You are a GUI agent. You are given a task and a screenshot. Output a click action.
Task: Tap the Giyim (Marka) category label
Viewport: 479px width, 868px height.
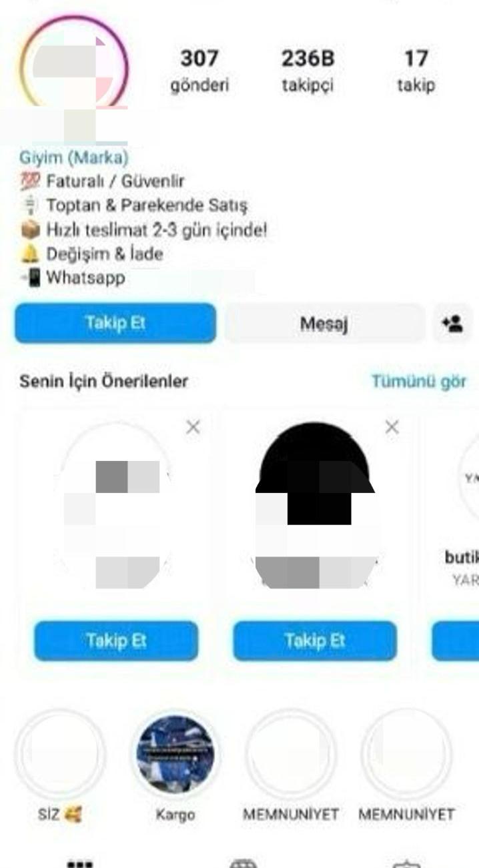[x=74, y=158]
